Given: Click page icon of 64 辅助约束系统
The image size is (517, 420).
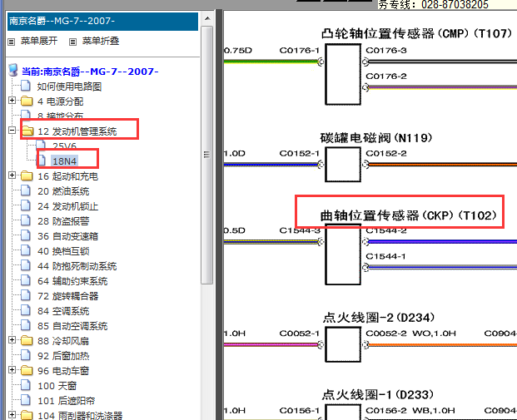Looking at the screenshot, I should (26, 280).
